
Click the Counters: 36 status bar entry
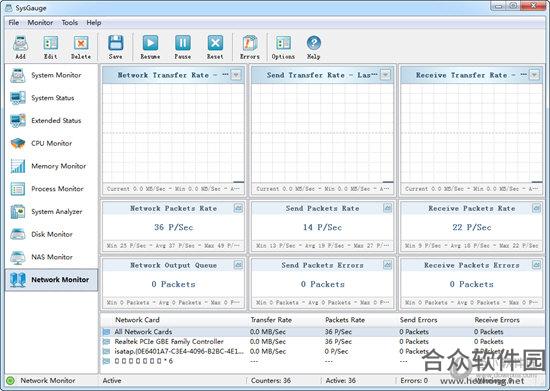[x=271, y=380]
